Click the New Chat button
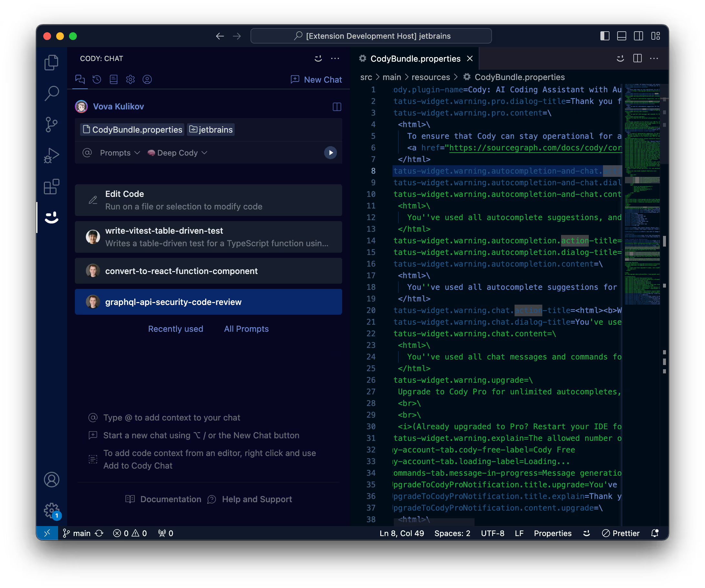 (x=316, y=79)
